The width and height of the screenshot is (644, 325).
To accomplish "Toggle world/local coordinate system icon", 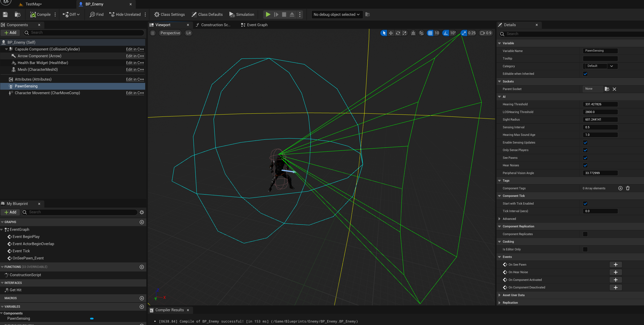I will [x=413, y=33].
